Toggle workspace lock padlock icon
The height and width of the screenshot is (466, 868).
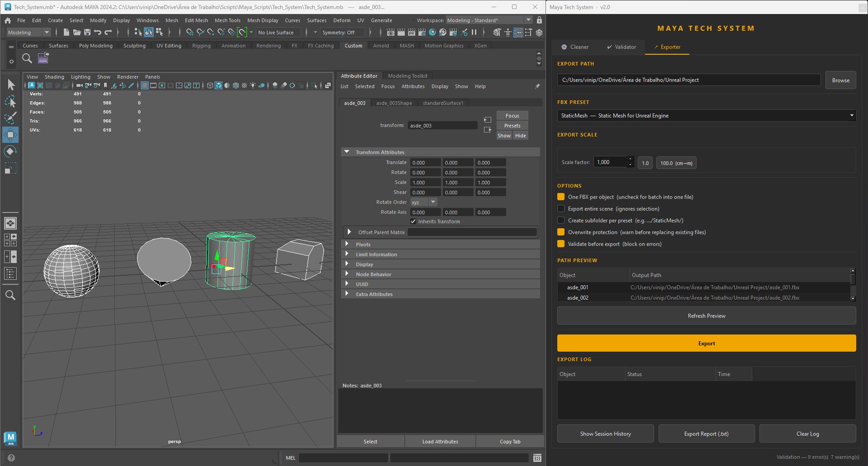pos(539,20)
